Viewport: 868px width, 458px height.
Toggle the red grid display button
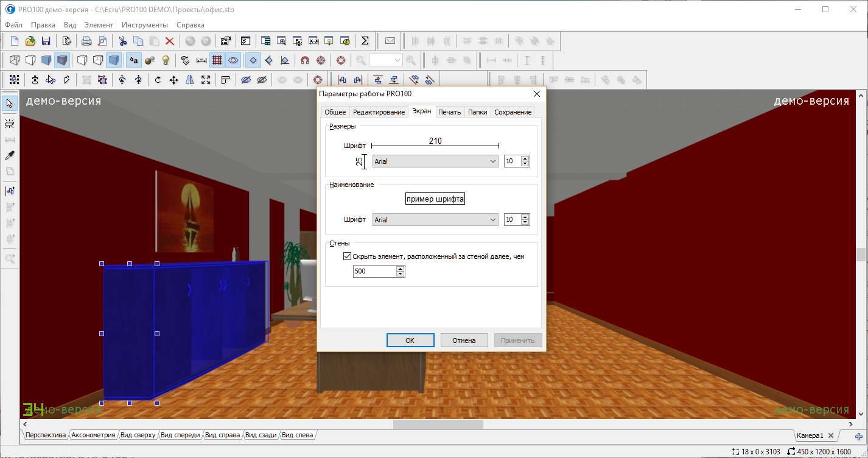click(217, 60)
